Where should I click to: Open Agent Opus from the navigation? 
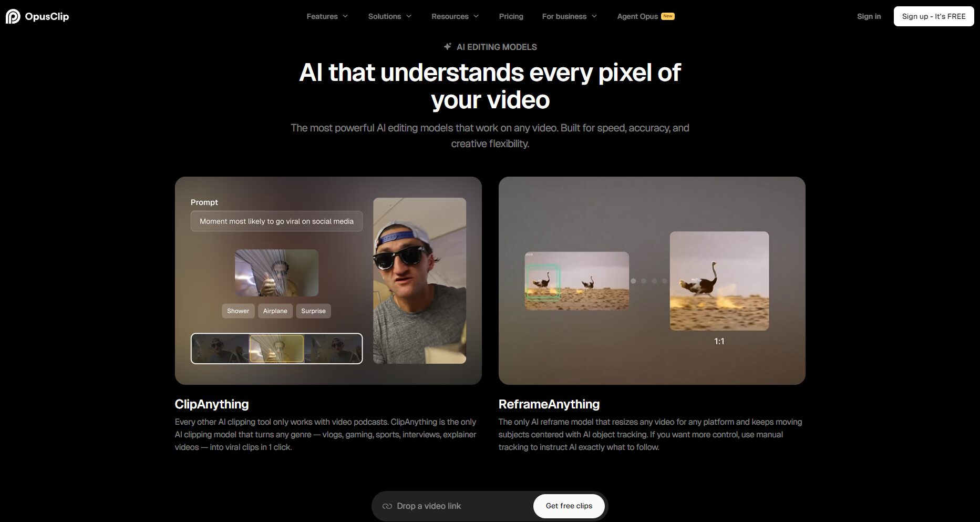click(637, 16)
